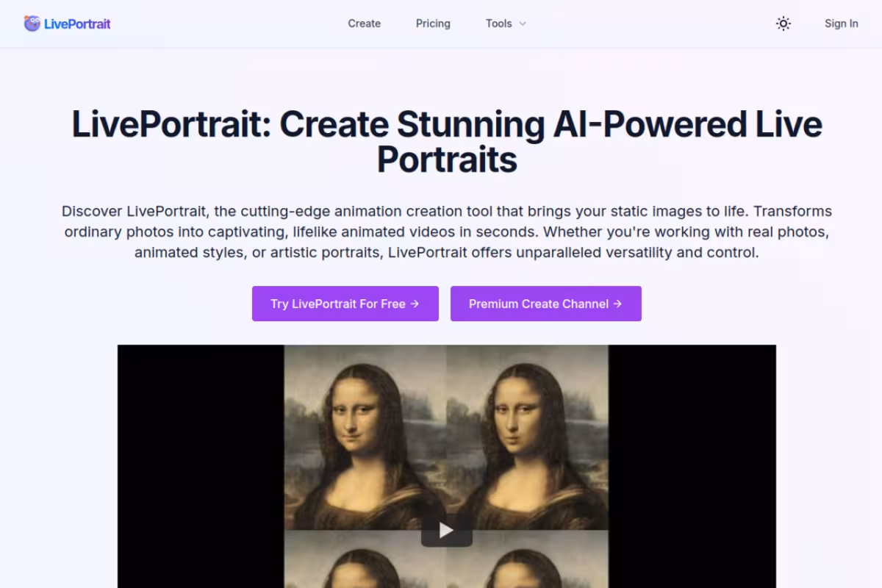Click the paragraph starting "Discover LivePortrait"
This screenshot has height=588, width=882.
(447, 232)
